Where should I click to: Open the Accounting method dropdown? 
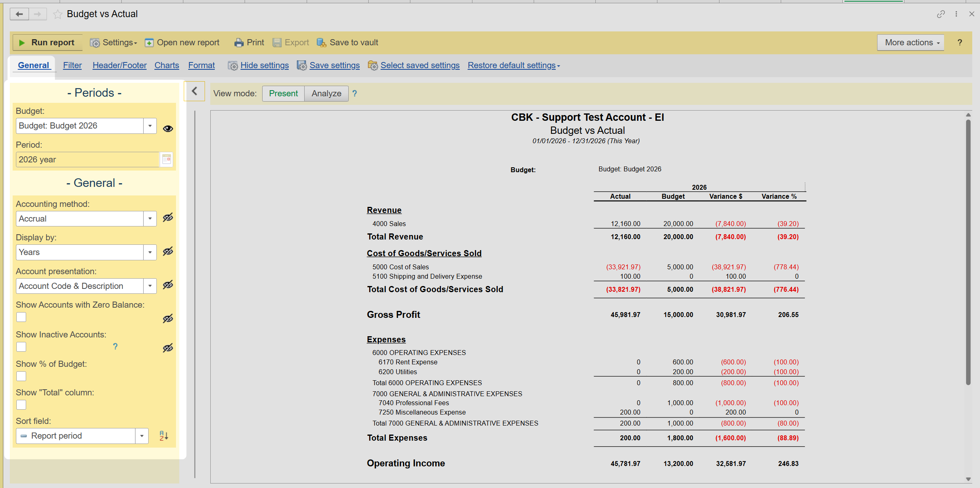tap(150, 219)
